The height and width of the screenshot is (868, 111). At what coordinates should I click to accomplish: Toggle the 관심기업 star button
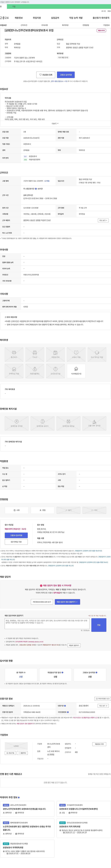tap(10, 753)
